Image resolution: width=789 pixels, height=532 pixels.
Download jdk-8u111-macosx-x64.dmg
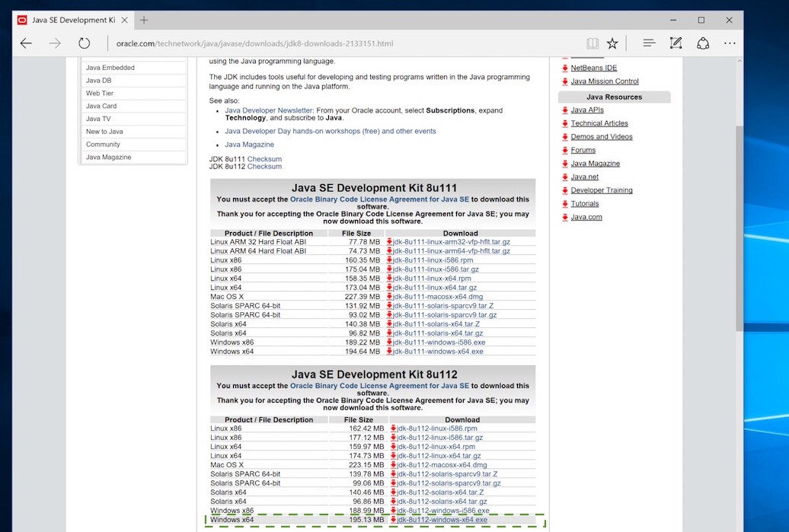[x=437, y=297]
